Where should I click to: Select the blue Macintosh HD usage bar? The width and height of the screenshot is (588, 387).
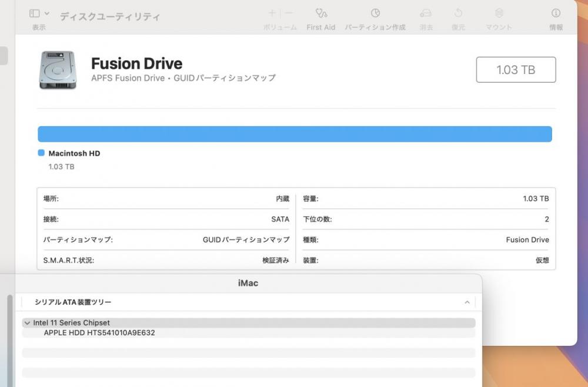click(x=295, y=134)
